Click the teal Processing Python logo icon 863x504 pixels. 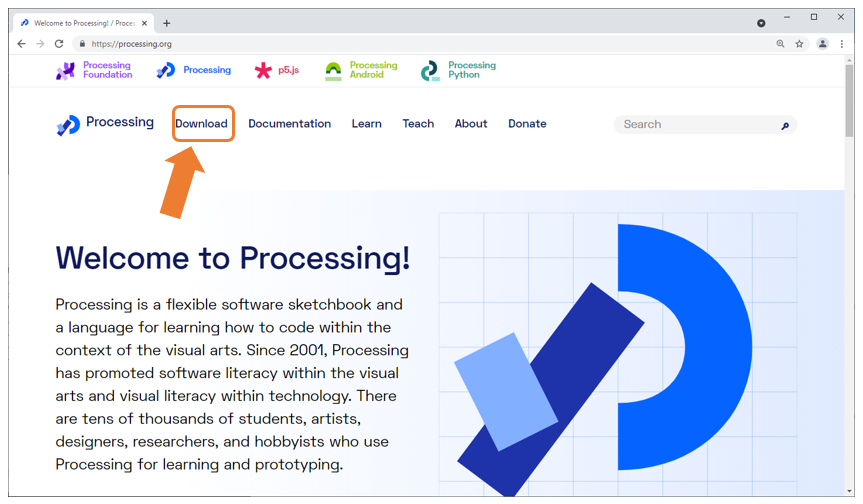[x=430, y=71]
